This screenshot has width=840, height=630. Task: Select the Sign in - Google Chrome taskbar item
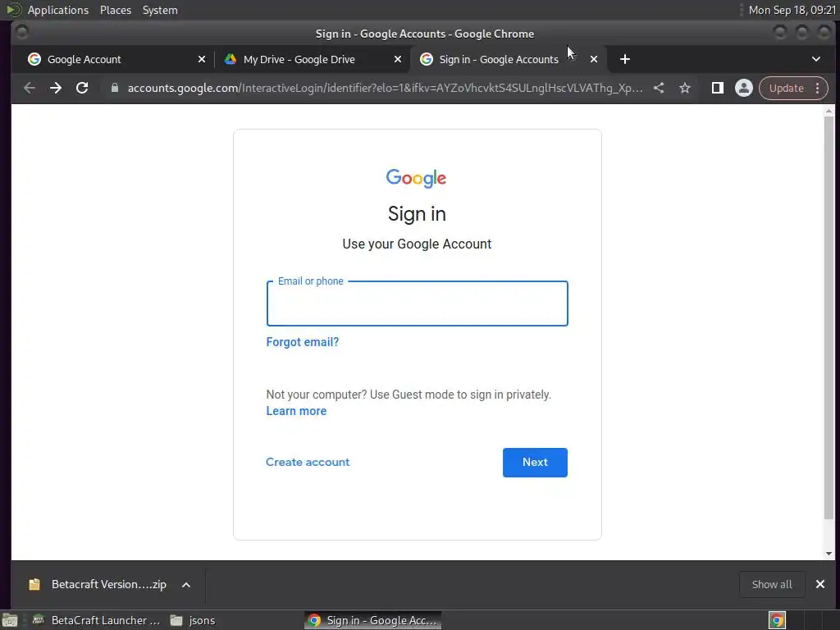tap(373, 620)
